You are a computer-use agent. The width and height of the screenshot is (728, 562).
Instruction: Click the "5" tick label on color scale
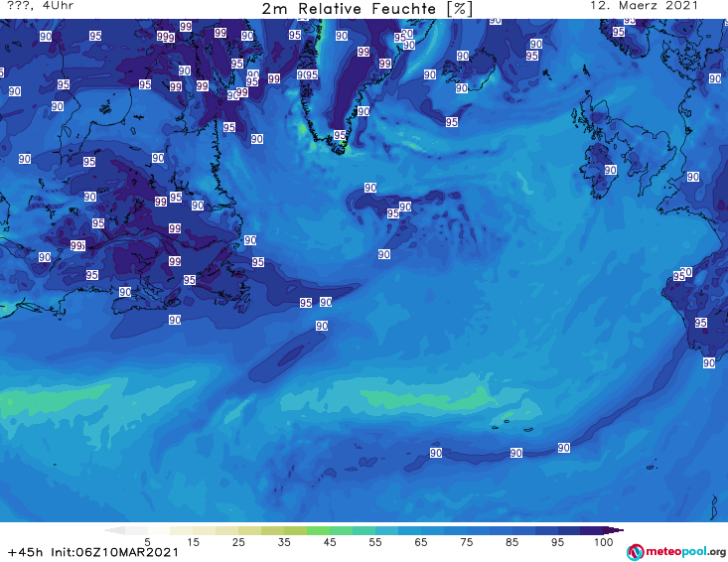147,542
